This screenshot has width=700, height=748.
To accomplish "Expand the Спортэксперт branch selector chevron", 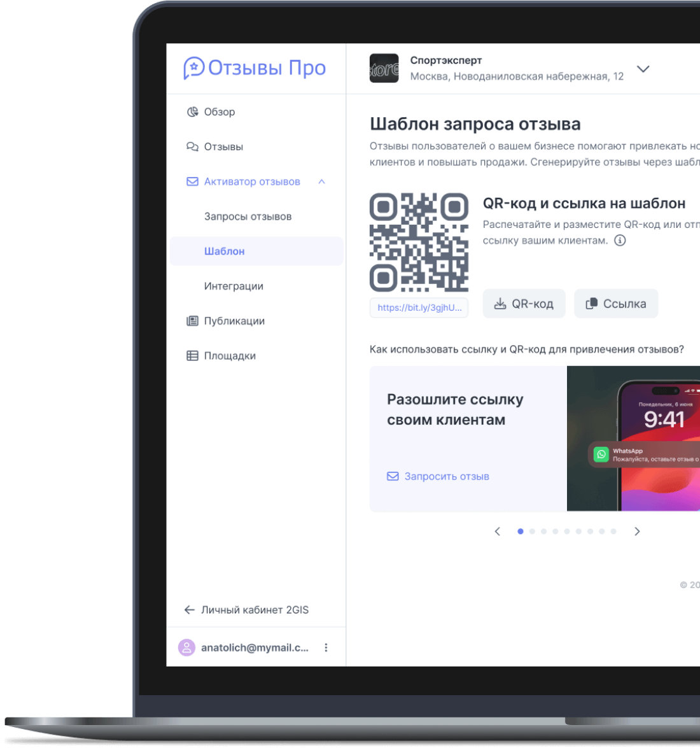I will point(643,69).
